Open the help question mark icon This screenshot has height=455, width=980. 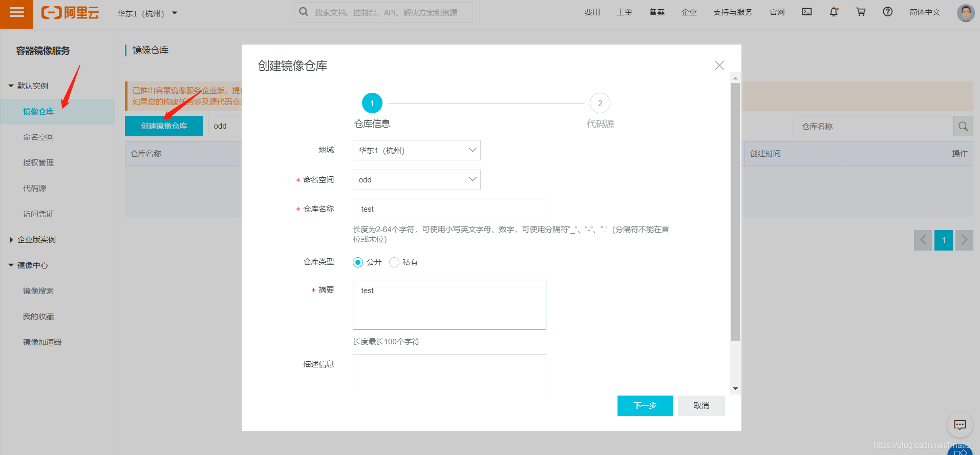click(x=888, y=12)
